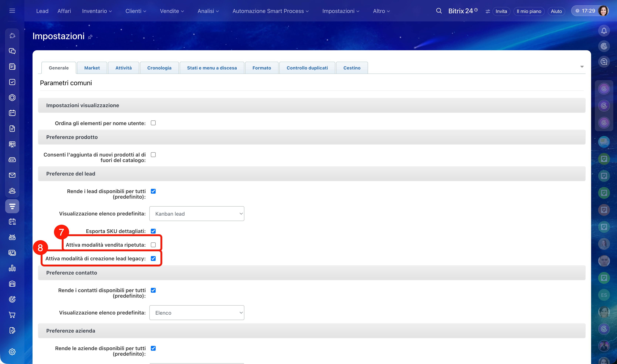Uncheck Attiva modalità di creazione lead legacy
The image size is (617, 364).
point(153,258)
